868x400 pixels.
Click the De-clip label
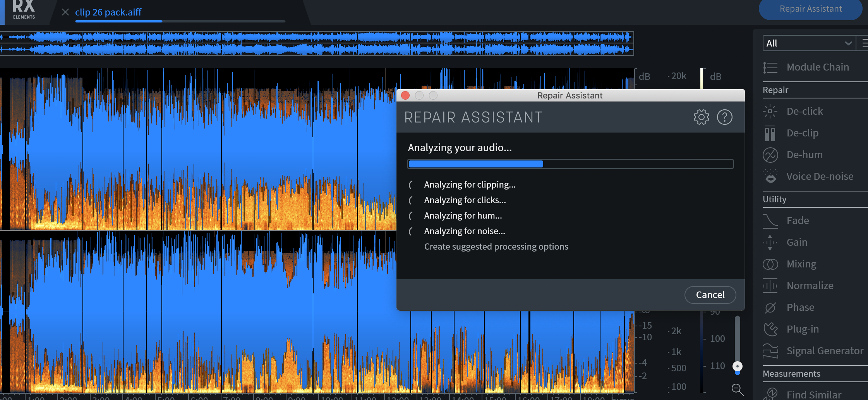(802, 133)
